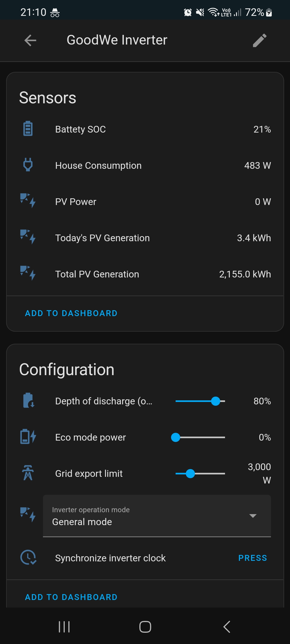Click ADD TO DASHBOARD under Configuration

click(71, 597)
